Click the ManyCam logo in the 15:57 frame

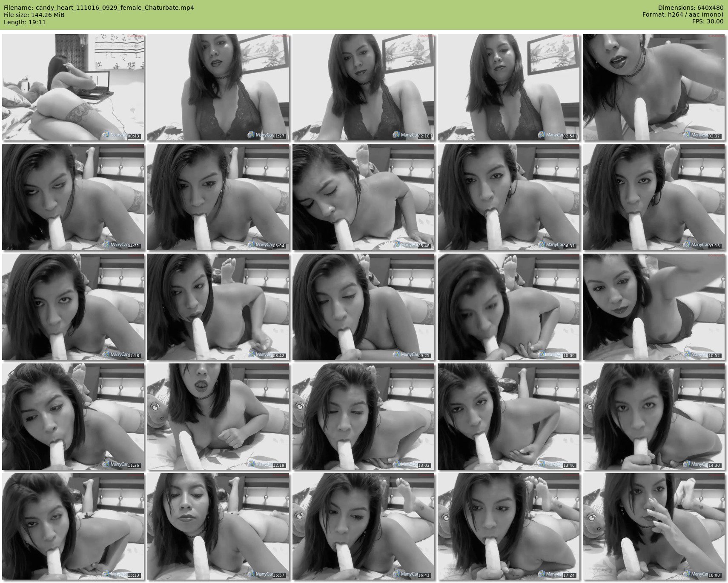(x=260, y=574)
